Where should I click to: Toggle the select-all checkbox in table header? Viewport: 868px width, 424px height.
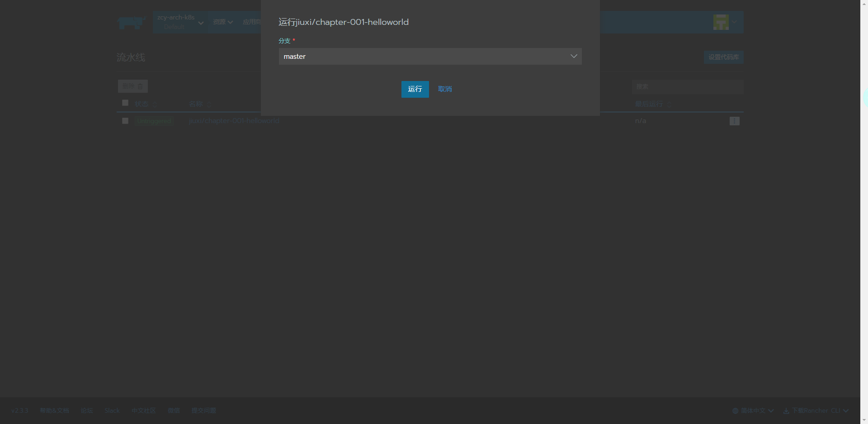pos(125,103)
